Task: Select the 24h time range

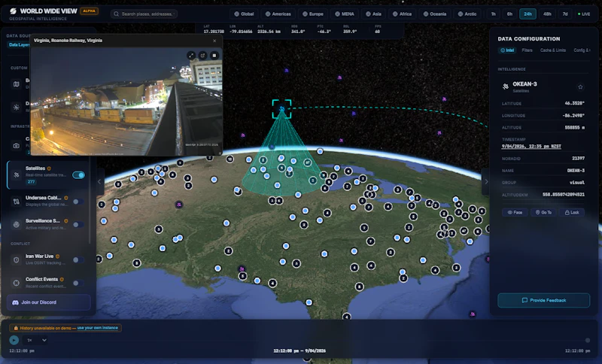Action: 528,14
